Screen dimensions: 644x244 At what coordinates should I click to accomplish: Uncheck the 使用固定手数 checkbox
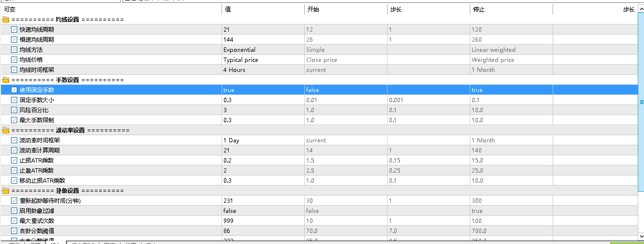(14, 90)
